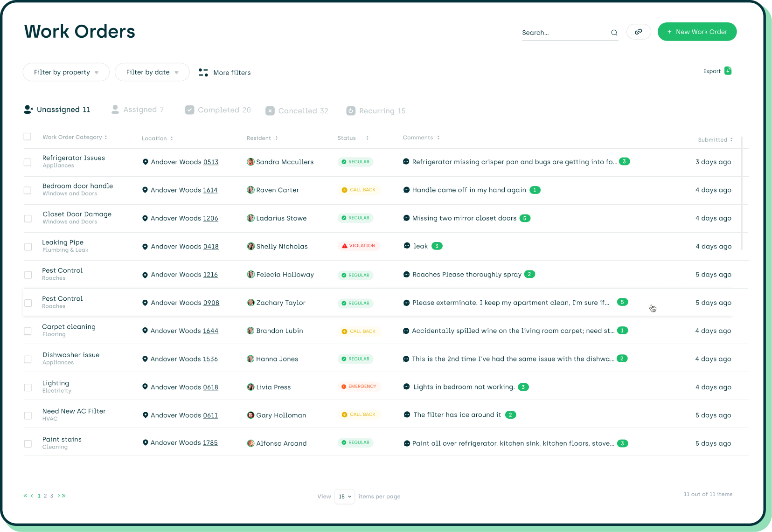Check the checkbox for the Paint stains work order
The height and width of the screenshot is (532, 772).
[x=28, y=443]
